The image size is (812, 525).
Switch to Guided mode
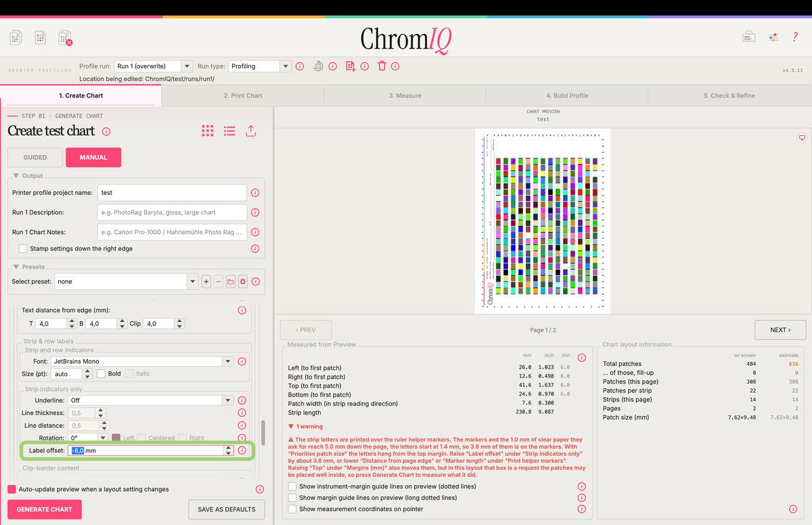pyautogui.click(x=35, y=158)
